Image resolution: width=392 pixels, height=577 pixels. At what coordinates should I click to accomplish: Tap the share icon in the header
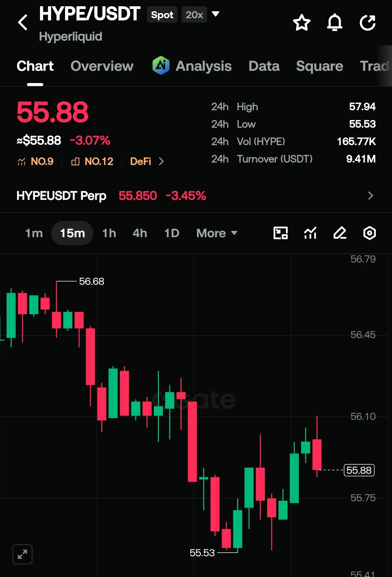coord(367,22)
